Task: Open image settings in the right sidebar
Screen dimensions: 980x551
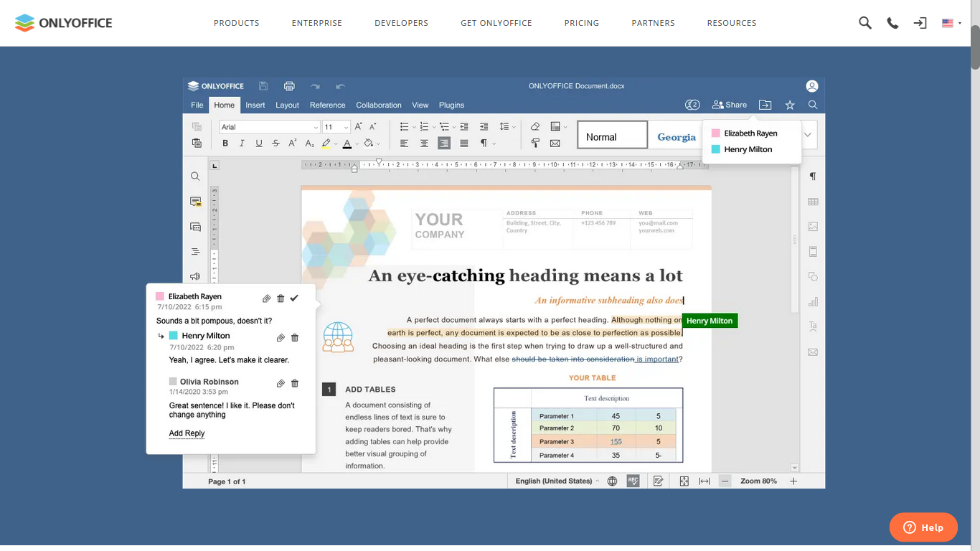Action: [x=813, y=227]
